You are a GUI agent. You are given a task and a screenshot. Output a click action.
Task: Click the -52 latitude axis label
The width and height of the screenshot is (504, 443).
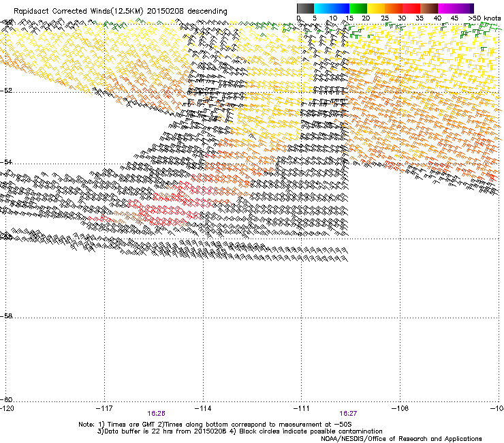6,91
